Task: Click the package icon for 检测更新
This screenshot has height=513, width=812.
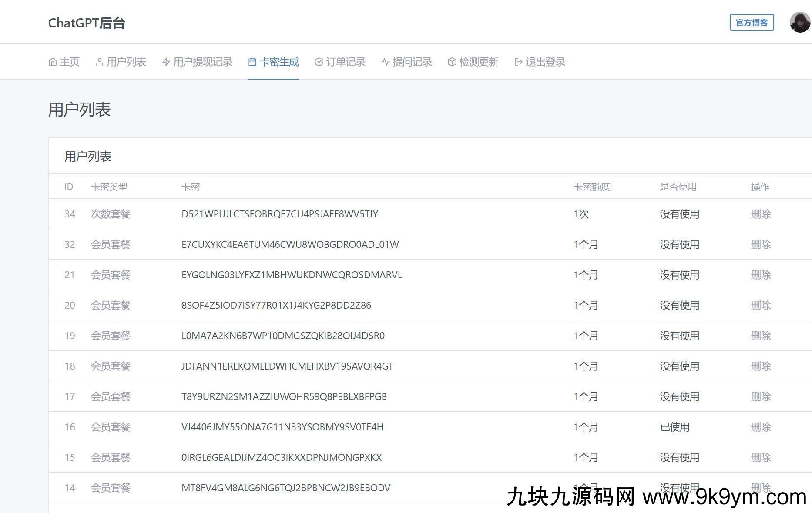Action: point(451,62)
